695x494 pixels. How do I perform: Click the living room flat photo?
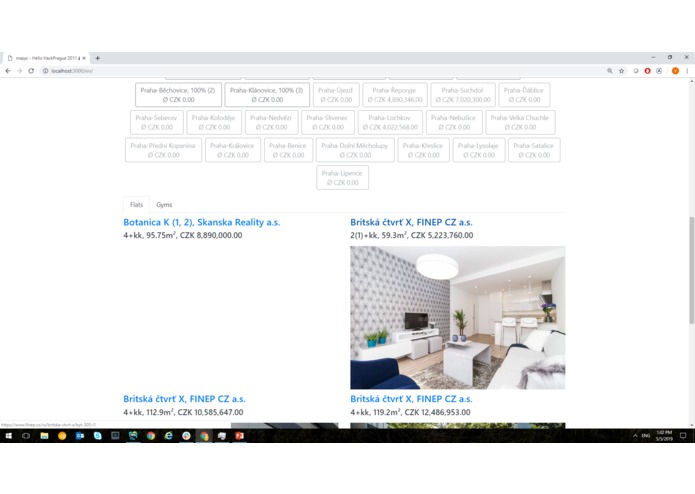click(x=457, y=318)
